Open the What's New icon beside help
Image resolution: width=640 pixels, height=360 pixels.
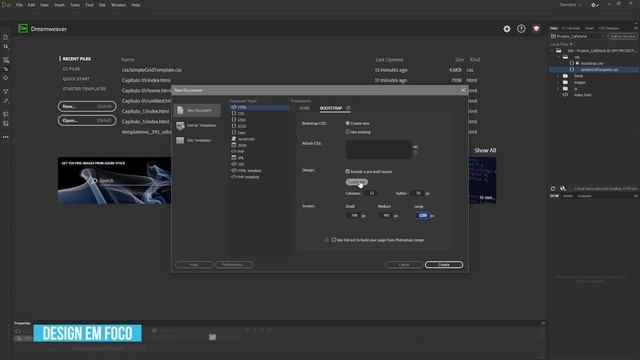536,29
